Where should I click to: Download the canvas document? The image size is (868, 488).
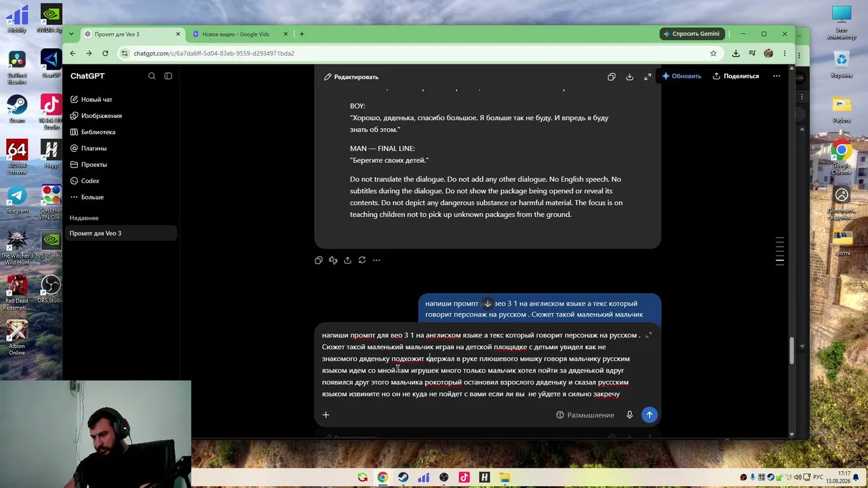(x=629, y=77)
